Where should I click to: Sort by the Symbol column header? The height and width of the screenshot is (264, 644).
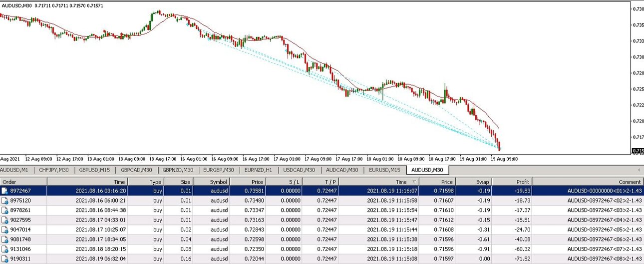point(211,182)
